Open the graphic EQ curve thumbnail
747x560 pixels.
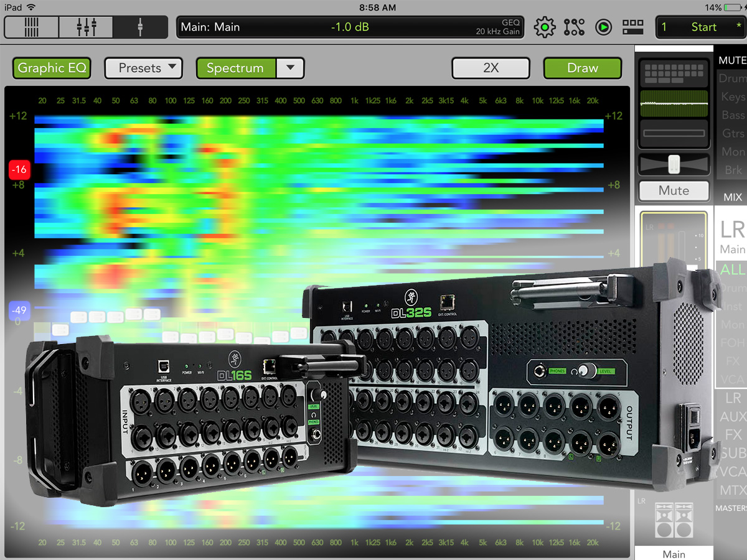coord(674,103)
